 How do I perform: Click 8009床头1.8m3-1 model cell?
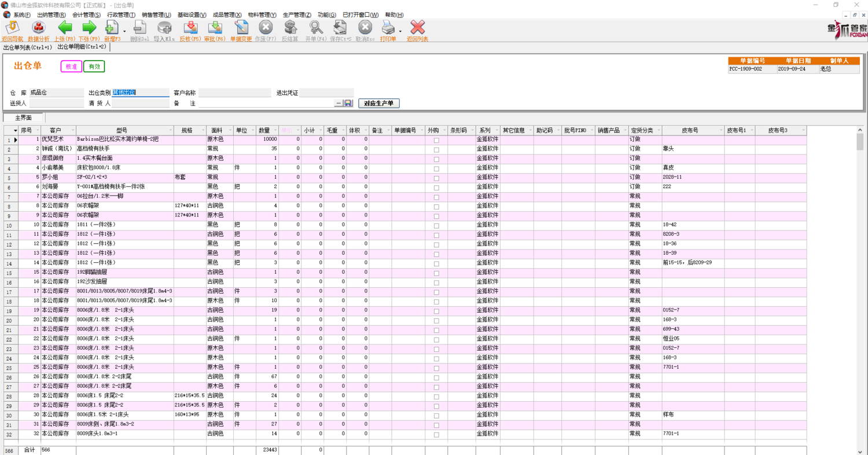(124, 434)
